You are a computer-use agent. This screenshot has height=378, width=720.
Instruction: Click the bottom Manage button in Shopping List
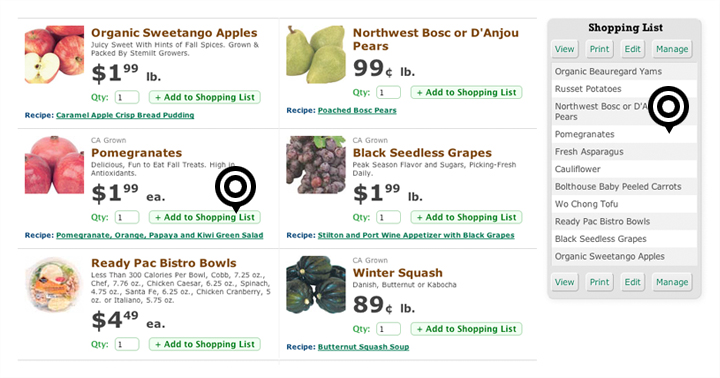672,282
